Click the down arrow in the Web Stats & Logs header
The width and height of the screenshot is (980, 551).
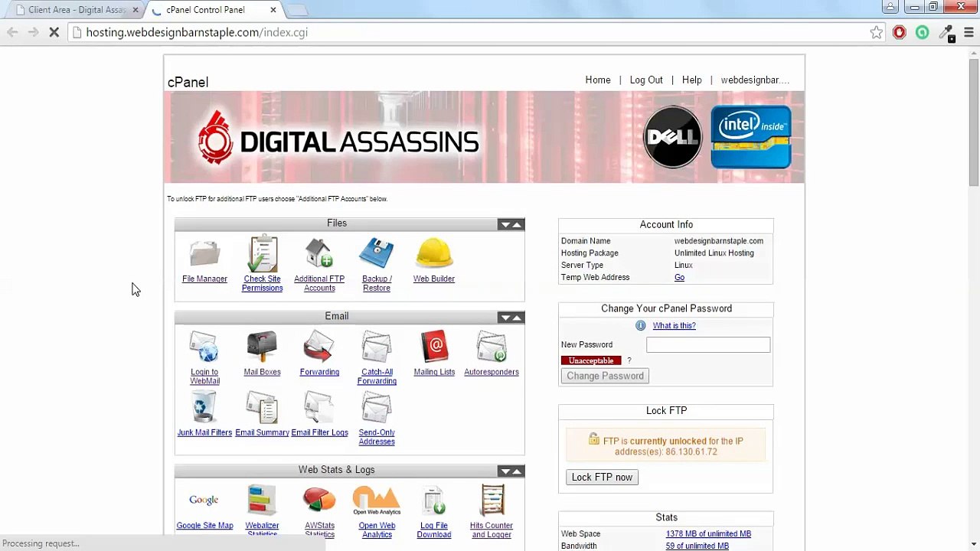pos(505,471)
